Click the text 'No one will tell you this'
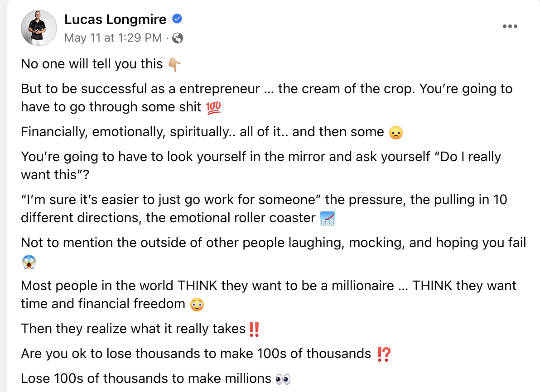The image size is (540, 392). pos(92,64)
